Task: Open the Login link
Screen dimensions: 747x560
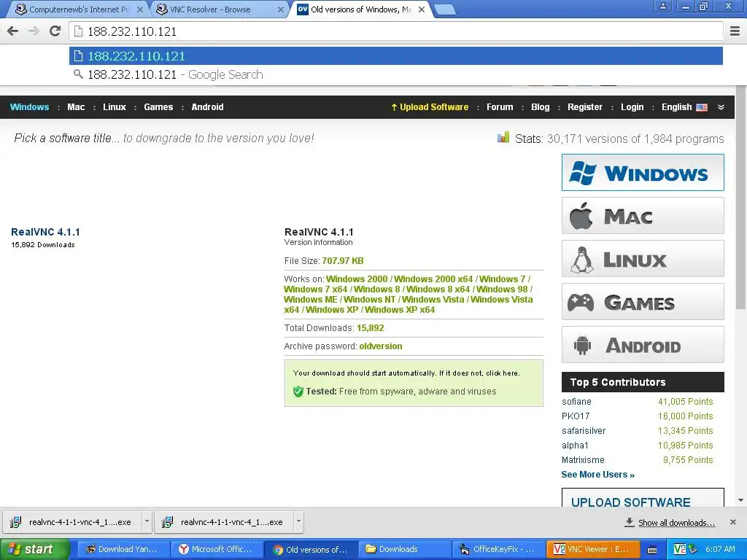Action: [632, 107]
